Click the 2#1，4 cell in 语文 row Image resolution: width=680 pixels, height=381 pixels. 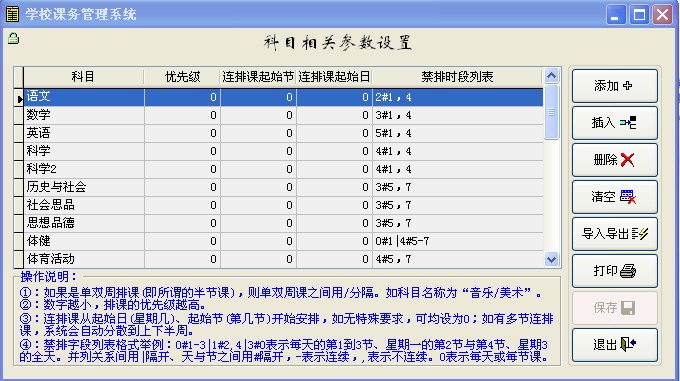point(458,97)
